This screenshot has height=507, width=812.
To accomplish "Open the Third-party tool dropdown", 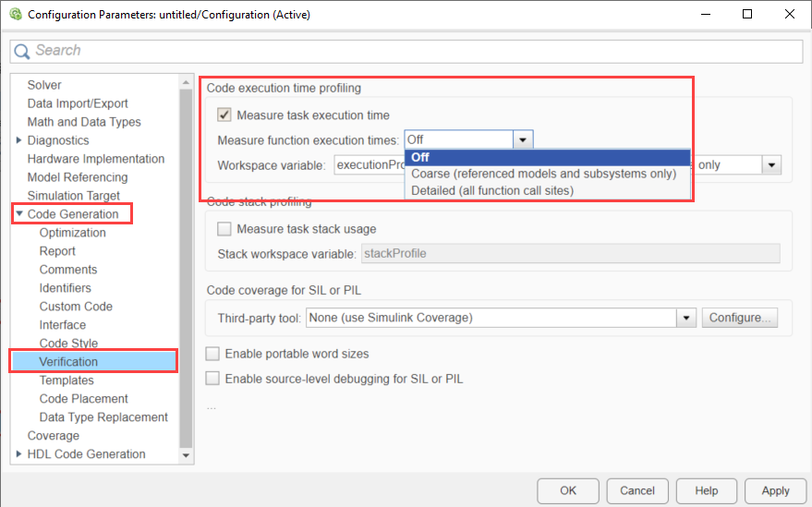I will point(685,318).
